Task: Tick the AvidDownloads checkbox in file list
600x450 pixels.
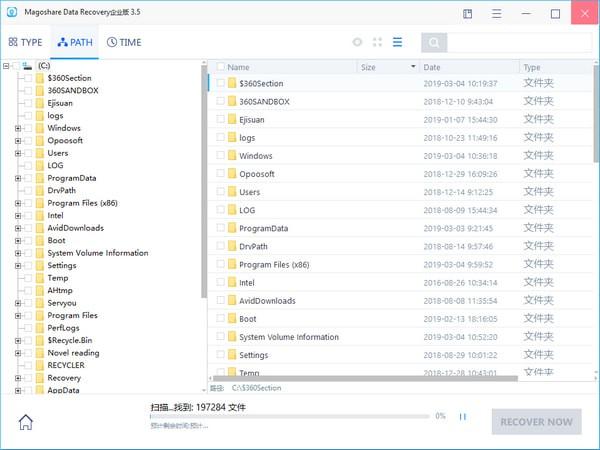Action: coord(220,300)
